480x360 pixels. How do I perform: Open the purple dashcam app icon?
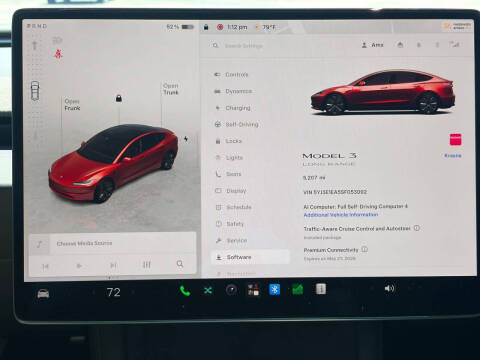231,290
